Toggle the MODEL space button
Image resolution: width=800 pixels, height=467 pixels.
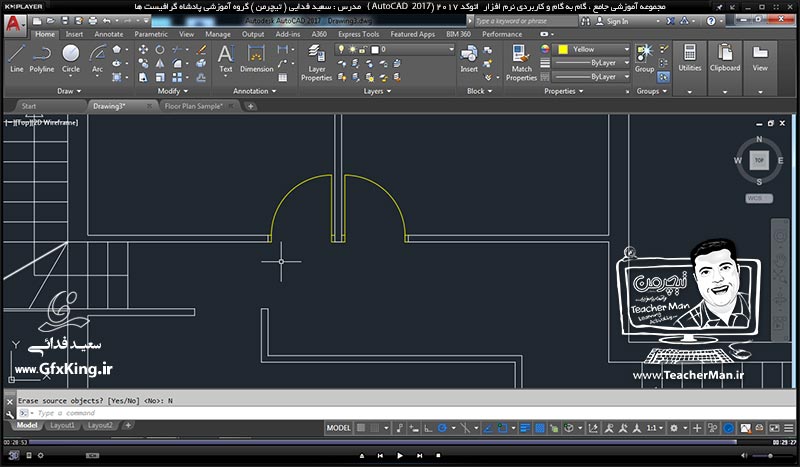tap(338, 428)
